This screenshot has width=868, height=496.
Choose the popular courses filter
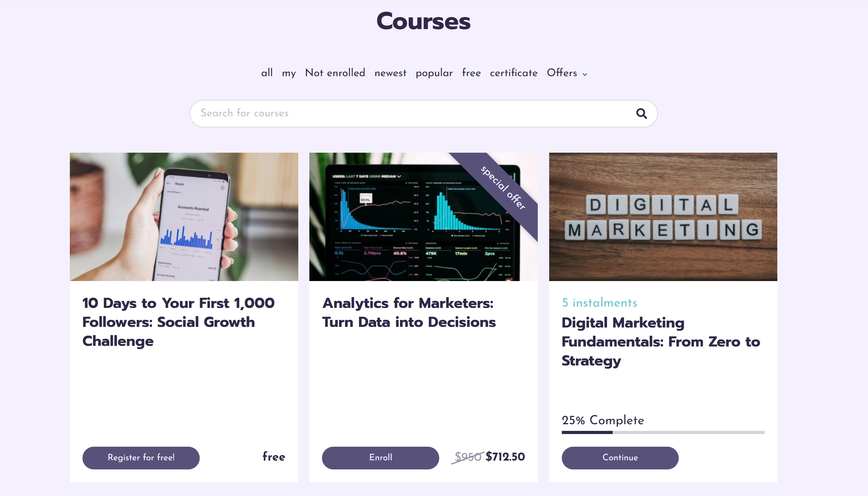pyautogui.click(x=434, y=73)
